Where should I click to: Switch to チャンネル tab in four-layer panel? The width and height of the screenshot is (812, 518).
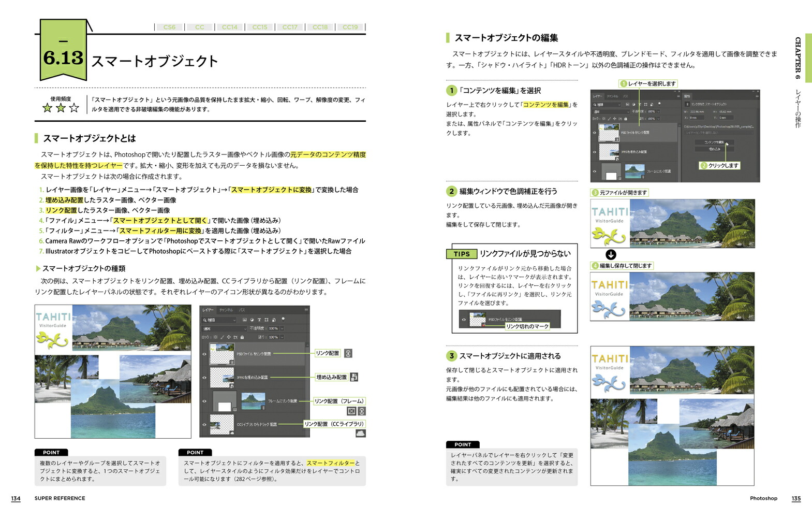(x=226, y=310)
